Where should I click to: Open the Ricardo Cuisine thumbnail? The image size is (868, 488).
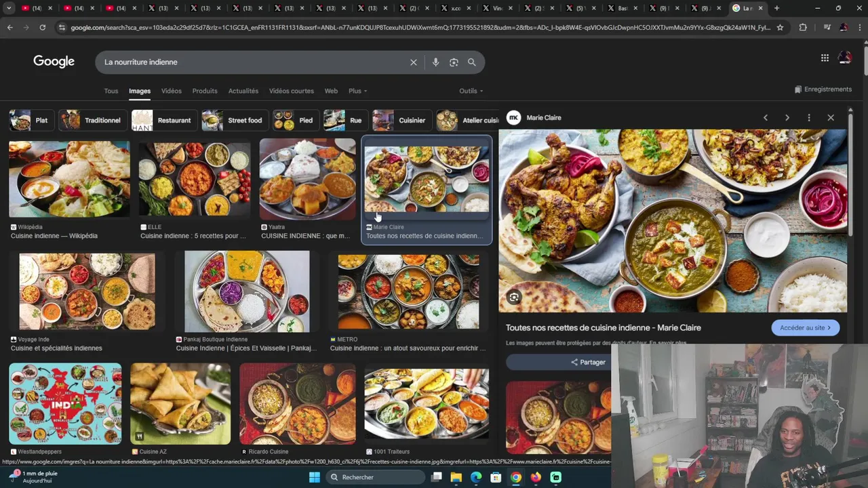(x=297, y=404)
